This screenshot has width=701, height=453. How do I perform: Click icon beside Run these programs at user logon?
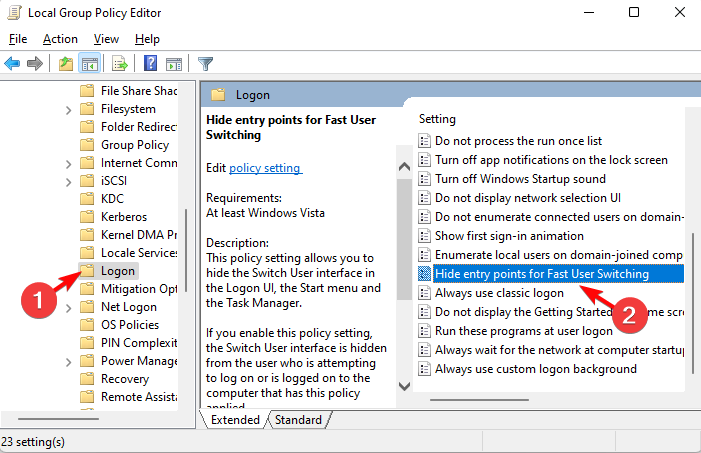(x=424, y=331)
